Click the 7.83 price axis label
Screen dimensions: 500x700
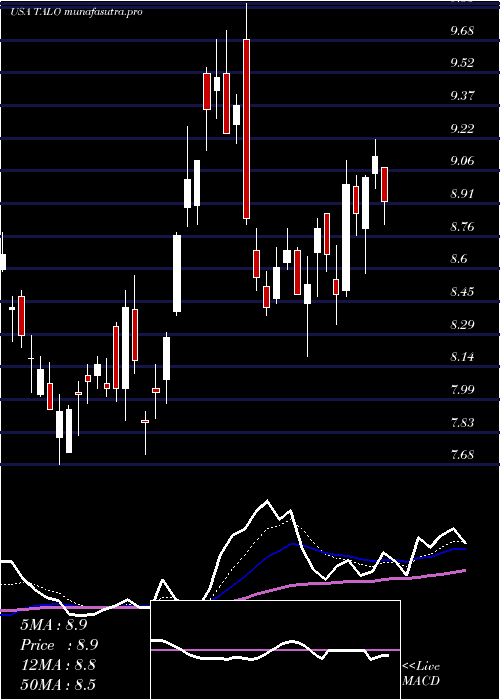click(x=462, y=422)
